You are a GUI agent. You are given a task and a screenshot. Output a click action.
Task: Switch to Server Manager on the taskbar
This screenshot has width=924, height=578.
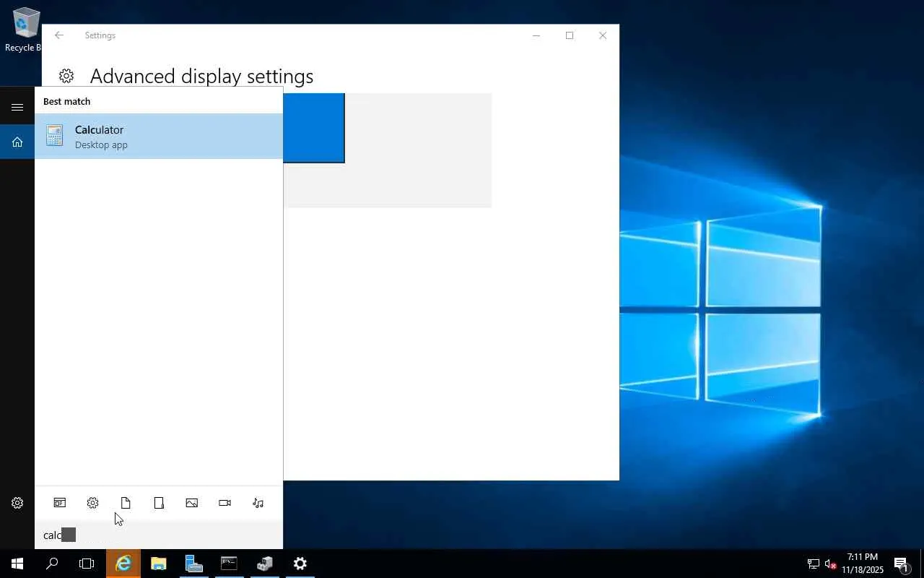click(x=193, y=564)
